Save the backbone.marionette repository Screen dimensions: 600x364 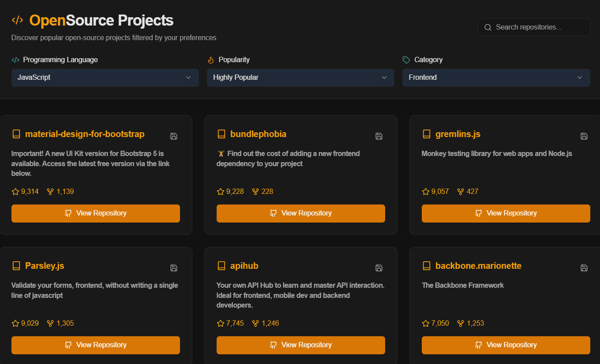584,268
